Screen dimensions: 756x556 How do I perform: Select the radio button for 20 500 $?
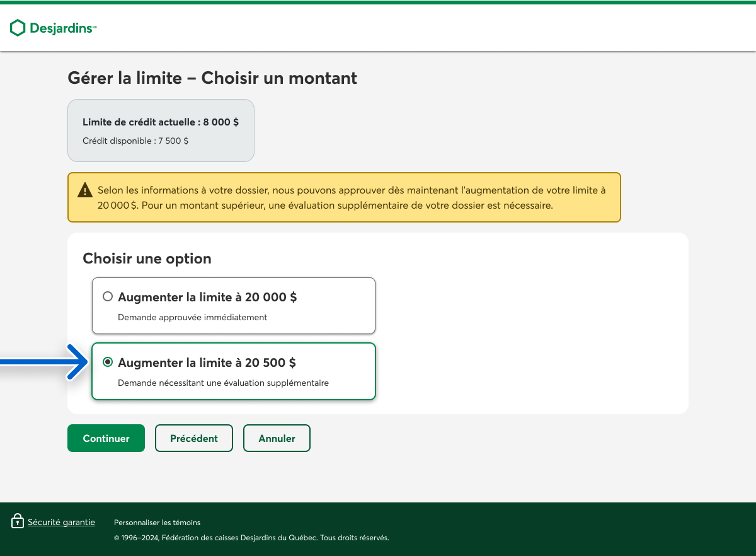(x=108, y=362)
